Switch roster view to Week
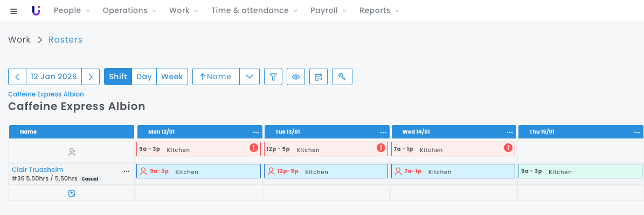The height and width of the screenshot is (215, 644). coord(172,77)
